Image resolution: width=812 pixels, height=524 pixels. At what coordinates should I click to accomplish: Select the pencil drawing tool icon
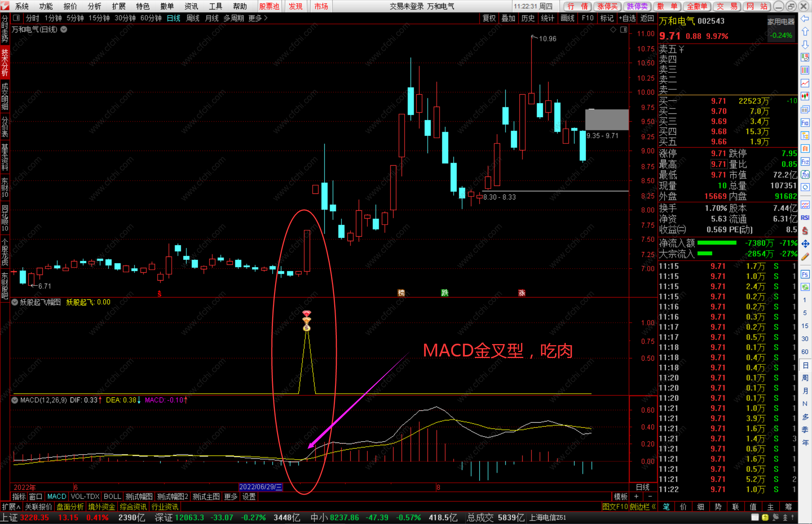coord(805,257)
